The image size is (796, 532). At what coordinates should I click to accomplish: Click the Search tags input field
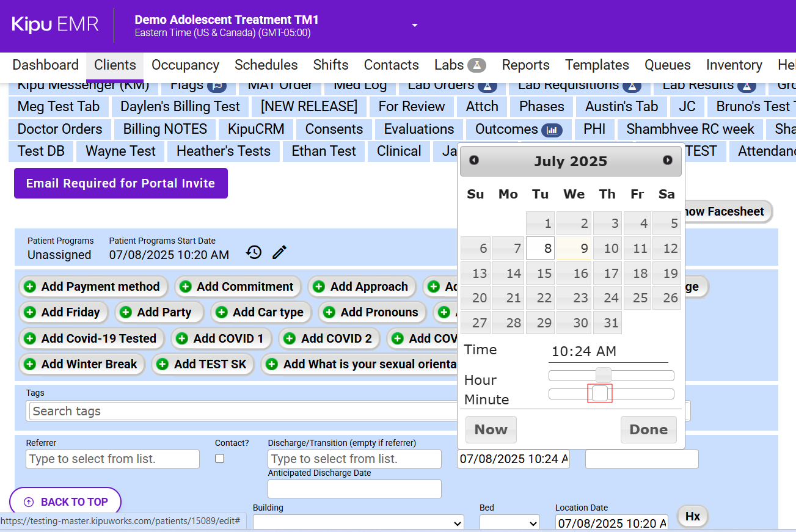[244, 412]
